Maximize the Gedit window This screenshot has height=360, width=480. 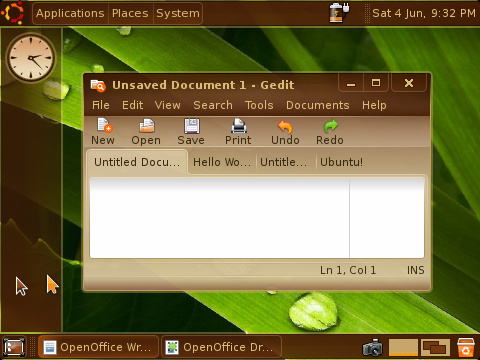[376, 83]
